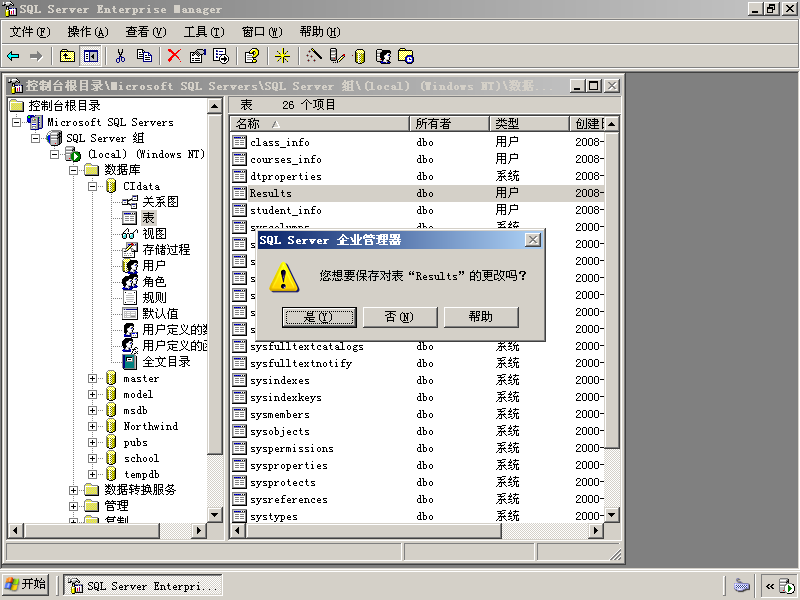Click the New database cylinder toolbar icon

click(x=360, y=56)
